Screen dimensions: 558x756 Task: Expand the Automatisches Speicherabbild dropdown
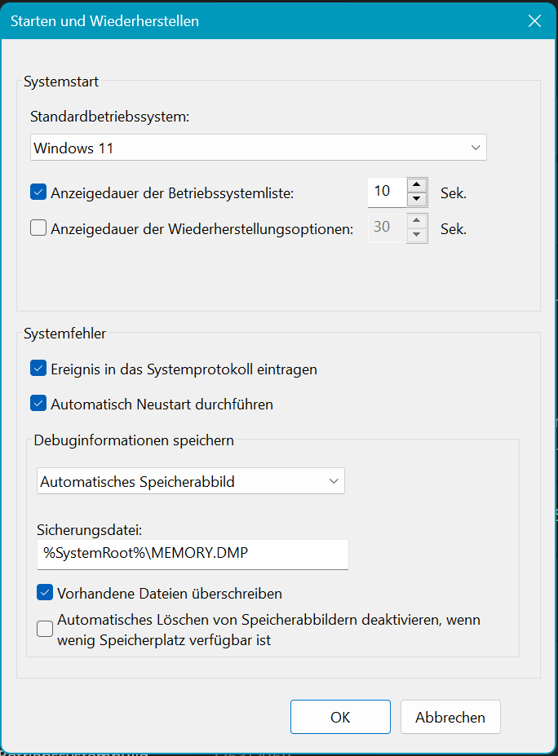click(191, 481)
